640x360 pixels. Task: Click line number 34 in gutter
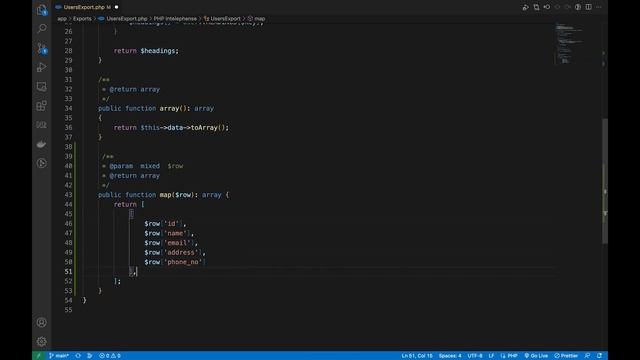tap(68, 108)
